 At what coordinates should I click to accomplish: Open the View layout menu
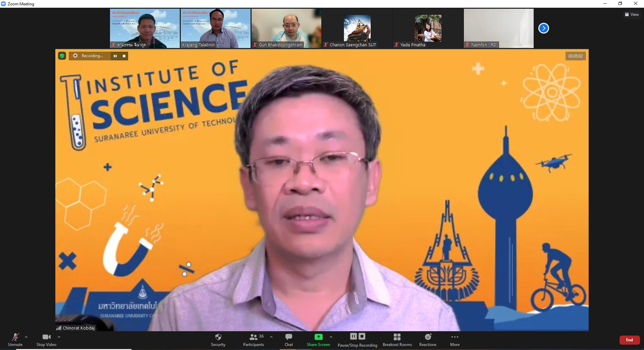pyautogui.click(x=632, y=14)
